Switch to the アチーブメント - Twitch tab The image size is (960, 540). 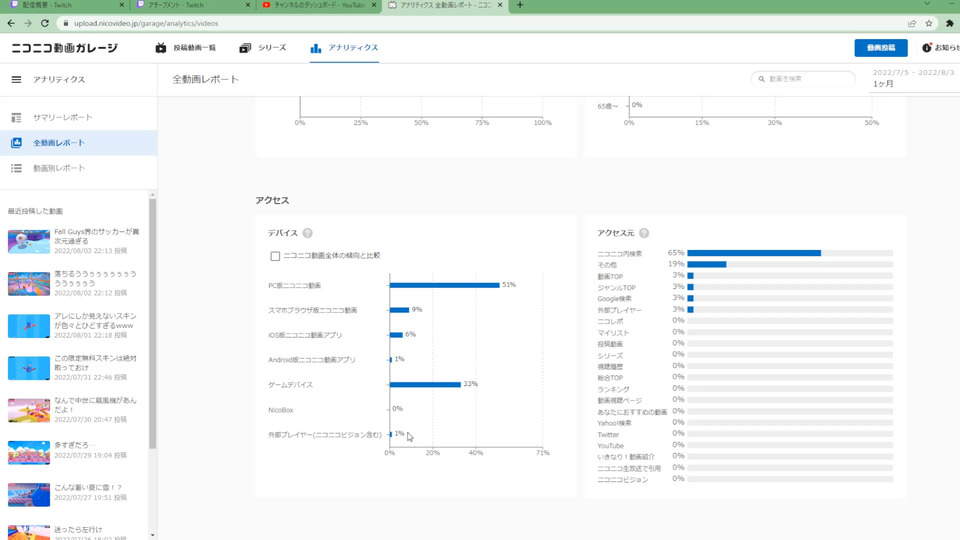click(193, 5)
